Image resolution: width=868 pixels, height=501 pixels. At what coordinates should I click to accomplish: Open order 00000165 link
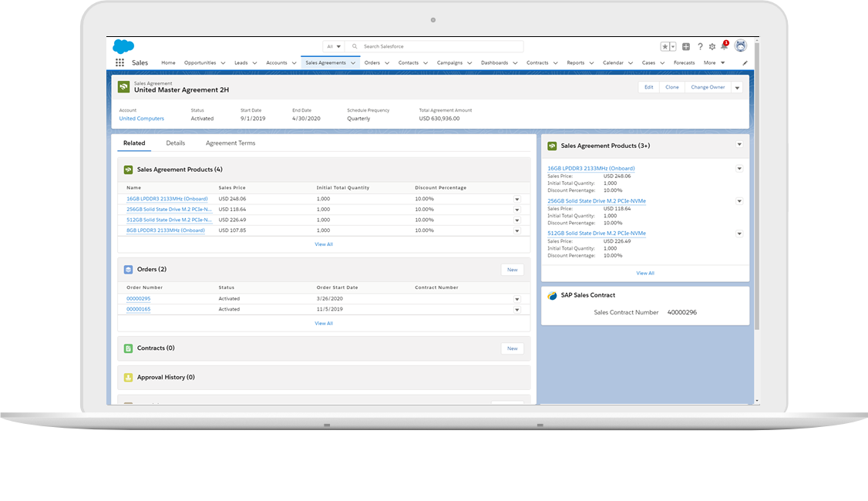139,309
